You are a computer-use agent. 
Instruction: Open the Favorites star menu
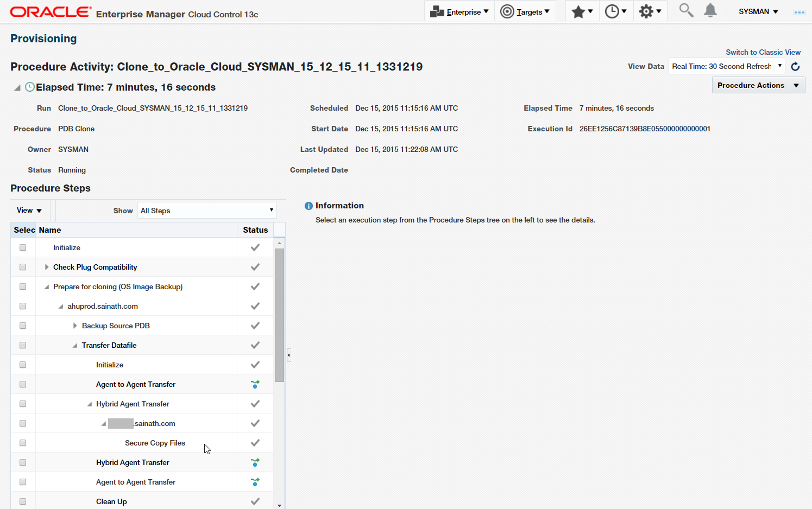[x=582, y=11]
